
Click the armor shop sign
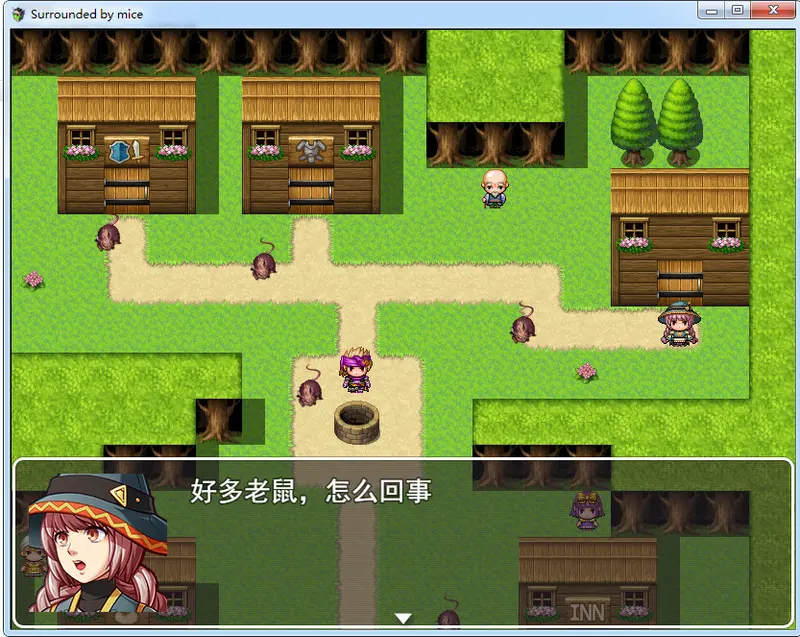pos(311,151)
